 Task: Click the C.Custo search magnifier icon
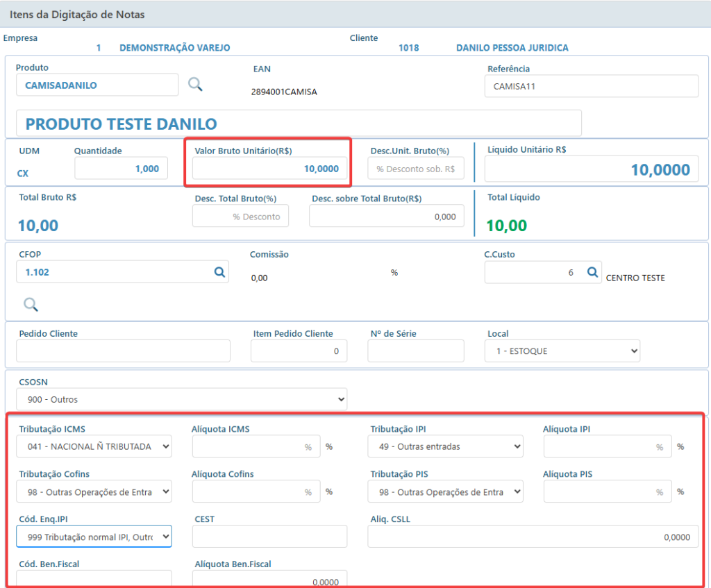point(592,272)
